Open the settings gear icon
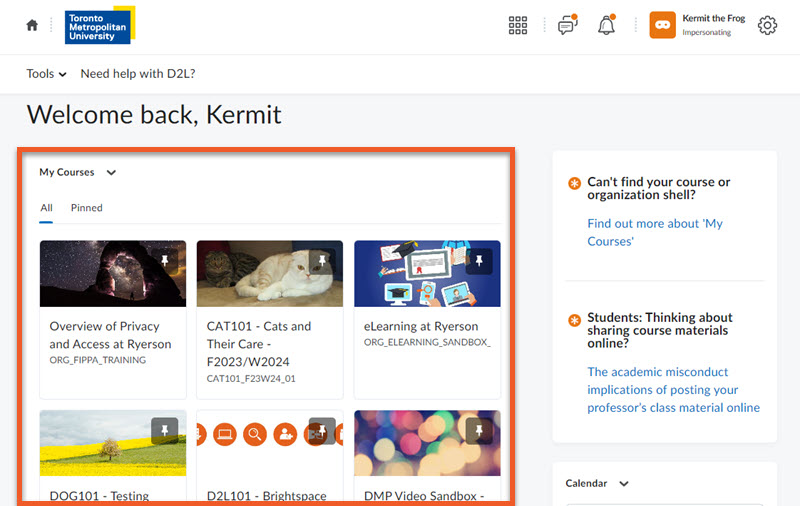The image size is (800, 506). click(x=767, y=26)
